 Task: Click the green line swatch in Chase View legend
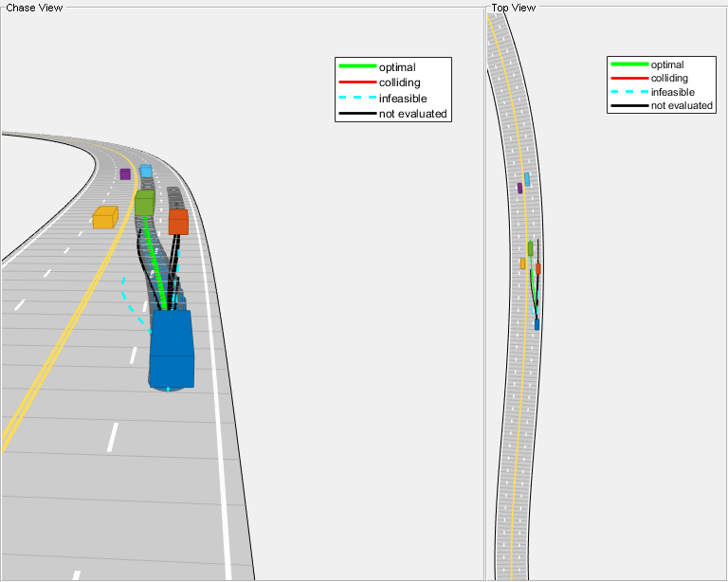pyautogui.click(x=356, y=67)
